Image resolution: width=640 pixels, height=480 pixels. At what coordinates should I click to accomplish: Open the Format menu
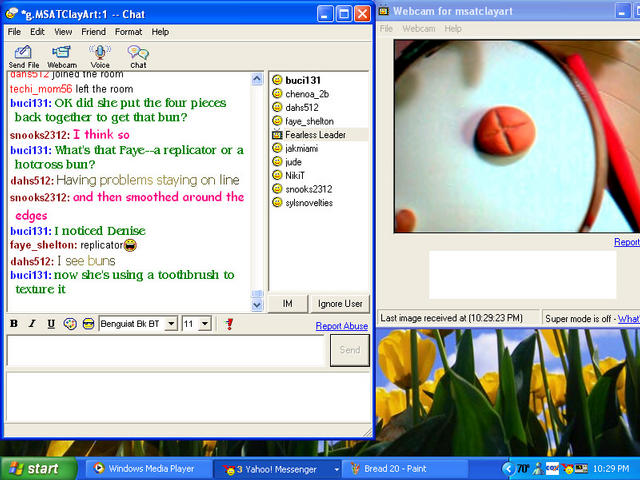(x=128, y=32)
